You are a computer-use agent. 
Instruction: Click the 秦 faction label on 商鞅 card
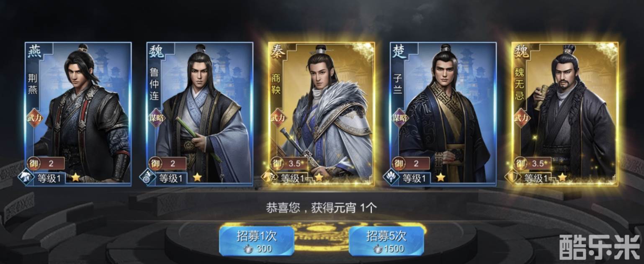(278, 52)
